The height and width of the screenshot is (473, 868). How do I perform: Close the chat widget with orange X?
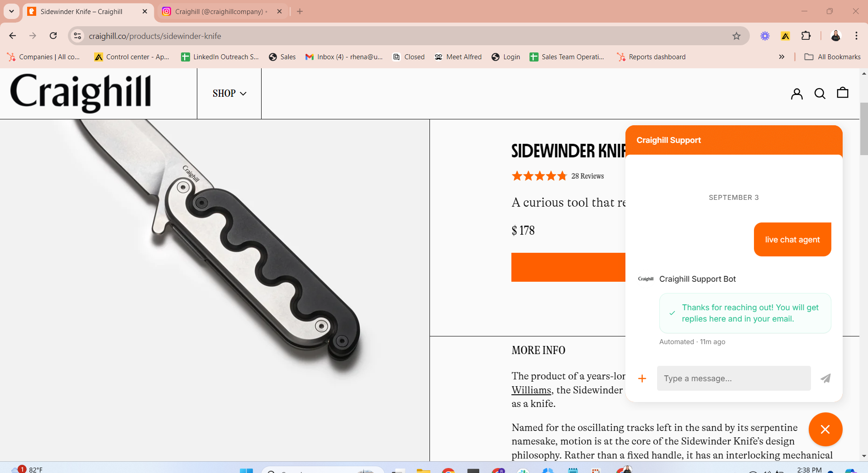(825, 429)
